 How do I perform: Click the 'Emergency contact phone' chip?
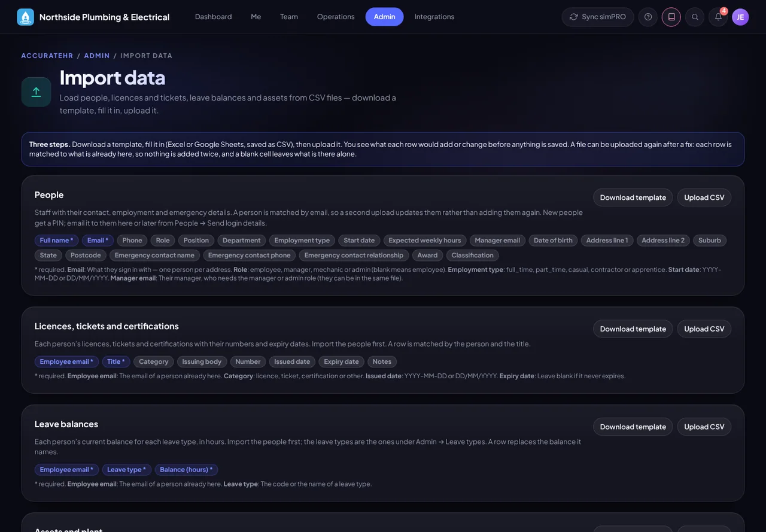pos(250,256)
